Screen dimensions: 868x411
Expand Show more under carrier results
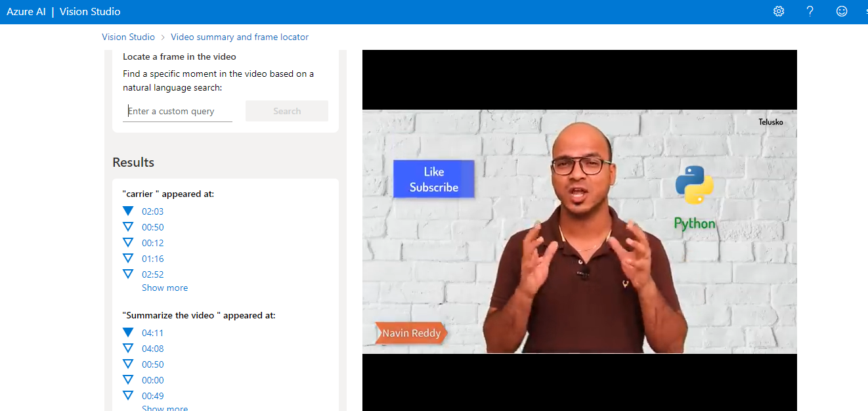coord(165,288)
